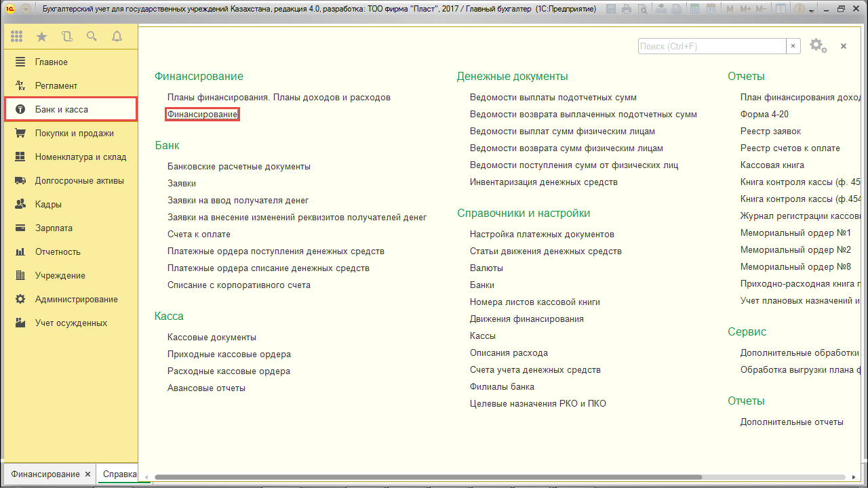Open notifications bell icon

[x=117, y=37]
